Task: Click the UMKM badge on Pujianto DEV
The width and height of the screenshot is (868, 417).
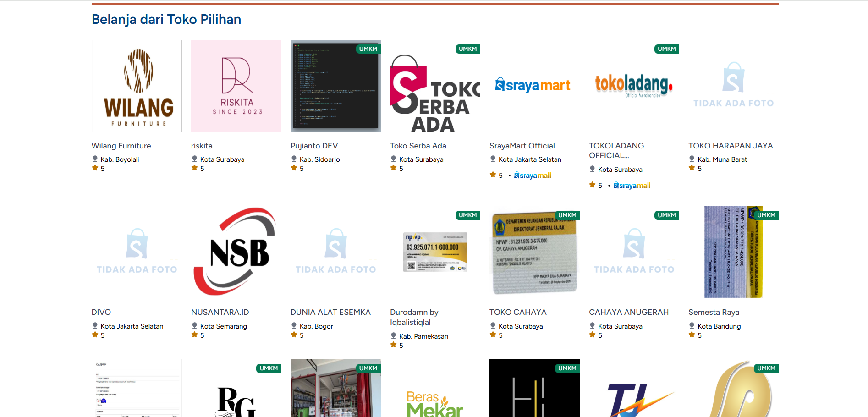Action: (x=368, y=49)
